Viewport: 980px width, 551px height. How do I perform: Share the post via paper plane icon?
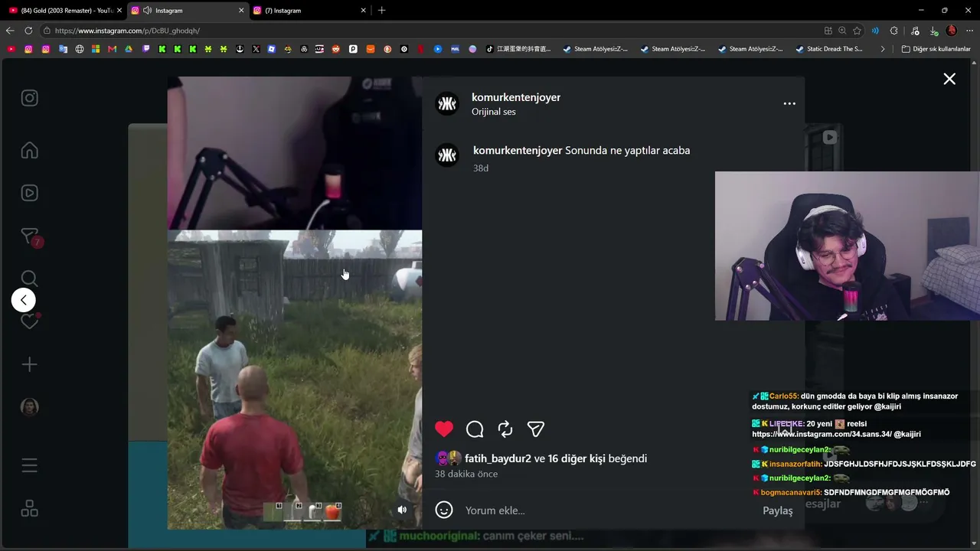coord(536,429)
